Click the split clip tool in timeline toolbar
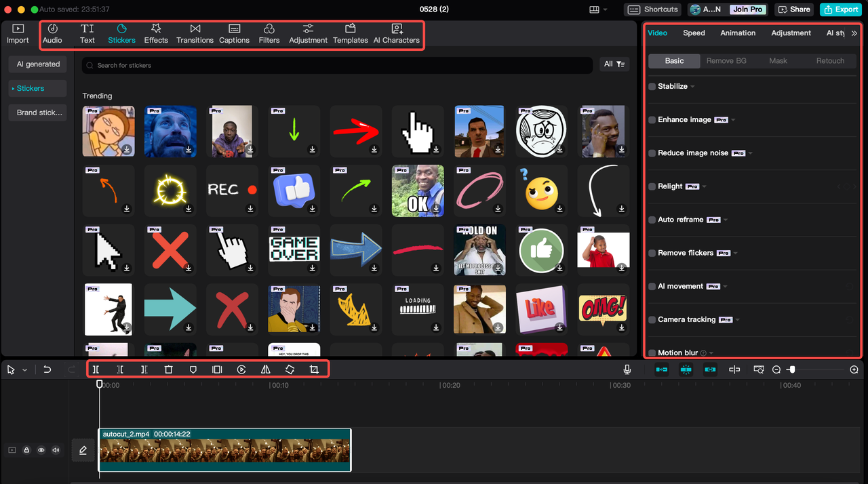 click(x=96, y=369)
